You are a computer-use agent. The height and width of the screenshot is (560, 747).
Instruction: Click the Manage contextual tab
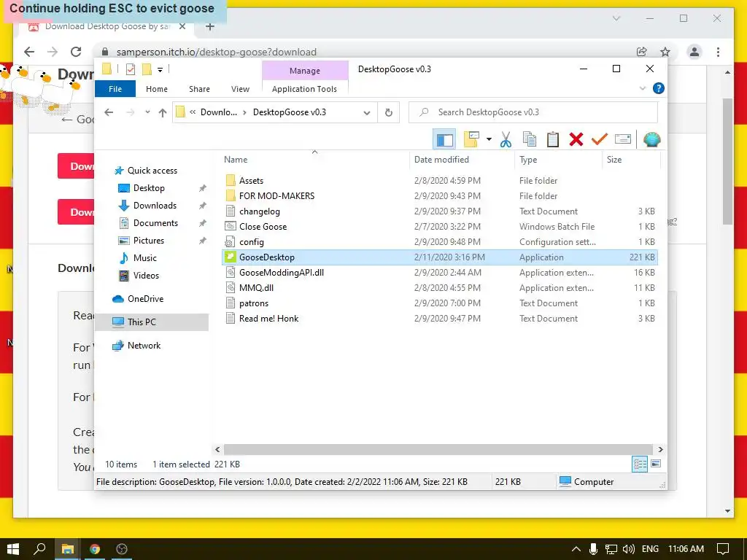click(x=305, y=71)
